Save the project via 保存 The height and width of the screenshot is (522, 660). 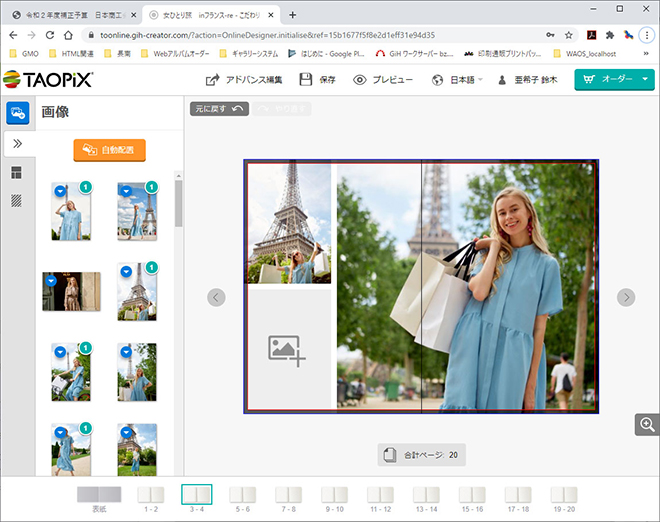317,80
